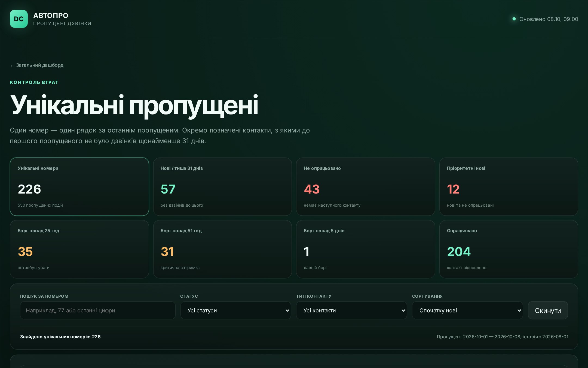Click the КОНТРОЛЬ ВТРАТ label
Screen dimensions: 588x368
[34, 82]
